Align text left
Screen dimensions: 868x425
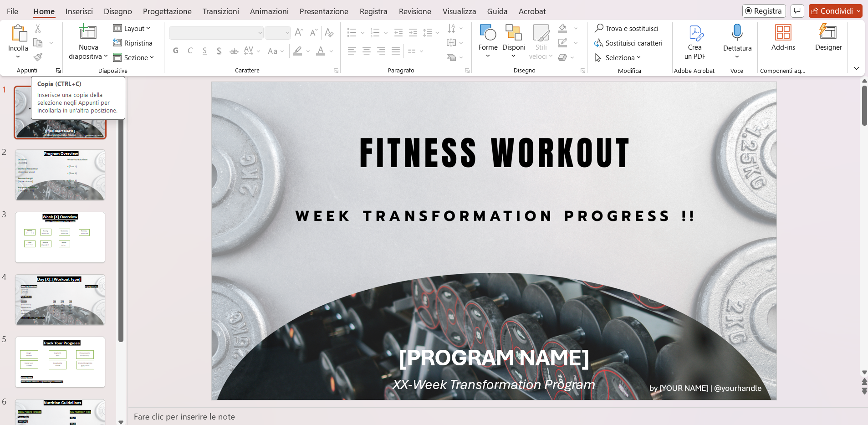point(352,51)
